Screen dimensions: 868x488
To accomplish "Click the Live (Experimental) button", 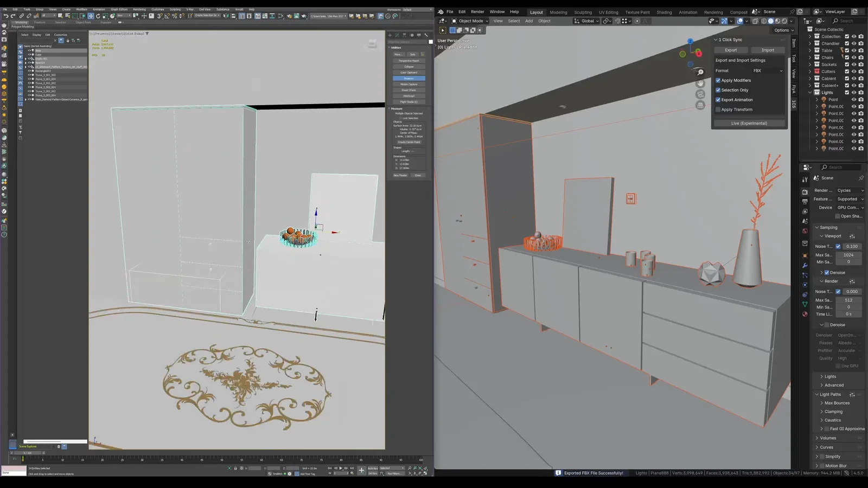I will 749,123.
